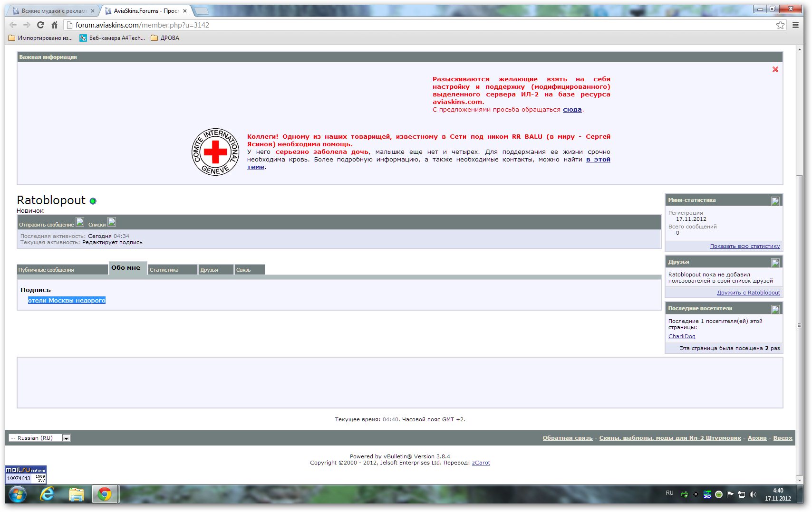Click the green online status dot beside Ratoblopout
The width and height of the screenshot is (812, 512).
(x=93, y=201)
